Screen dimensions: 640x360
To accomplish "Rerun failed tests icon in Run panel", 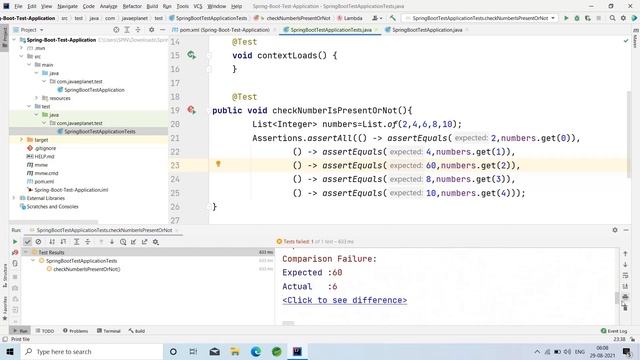I will (15, 252).
